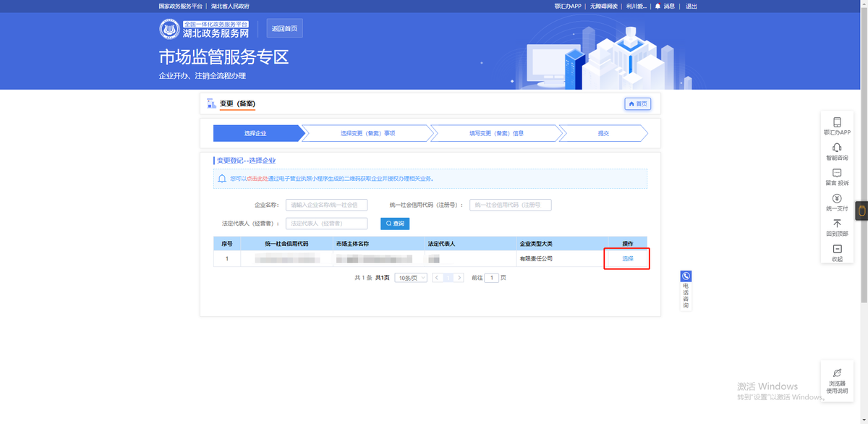Click the 消息 bell notification icon
The height and width of the screenshot is (424, 868).
click(658, 7)
